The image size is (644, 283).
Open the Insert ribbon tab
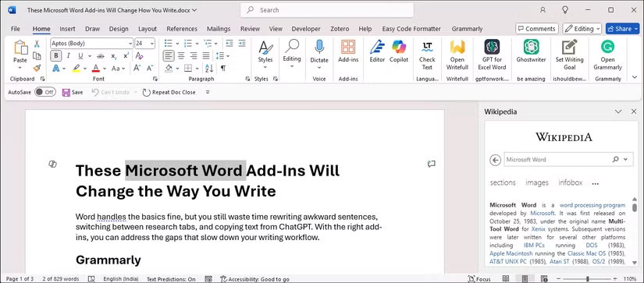(67, 29)
